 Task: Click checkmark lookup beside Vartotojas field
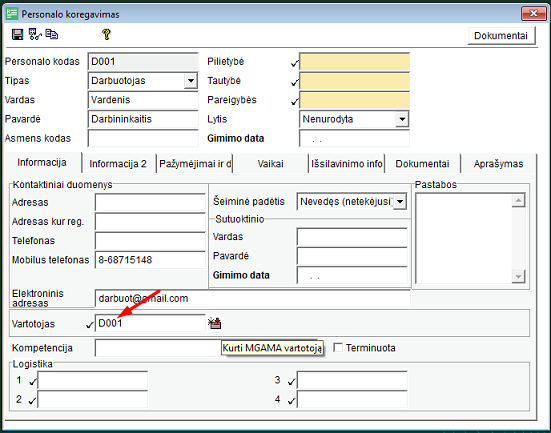pos(90,325)
